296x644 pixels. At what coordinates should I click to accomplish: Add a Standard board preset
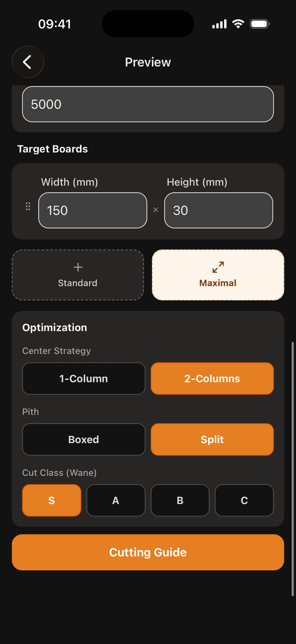click(x=77, y=275)
